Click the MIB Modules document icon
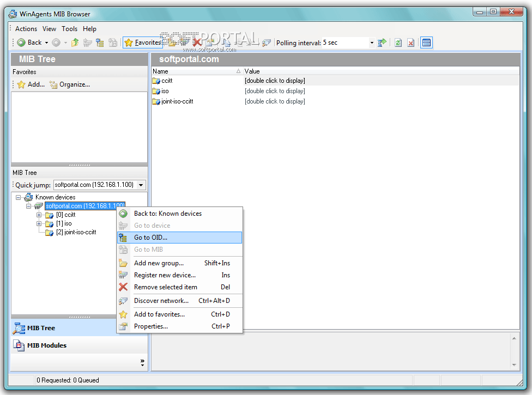 (x=19, y=345)
